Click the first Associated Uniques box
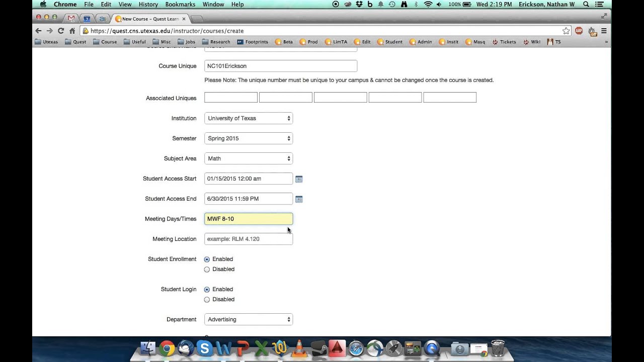 [231, 98]
